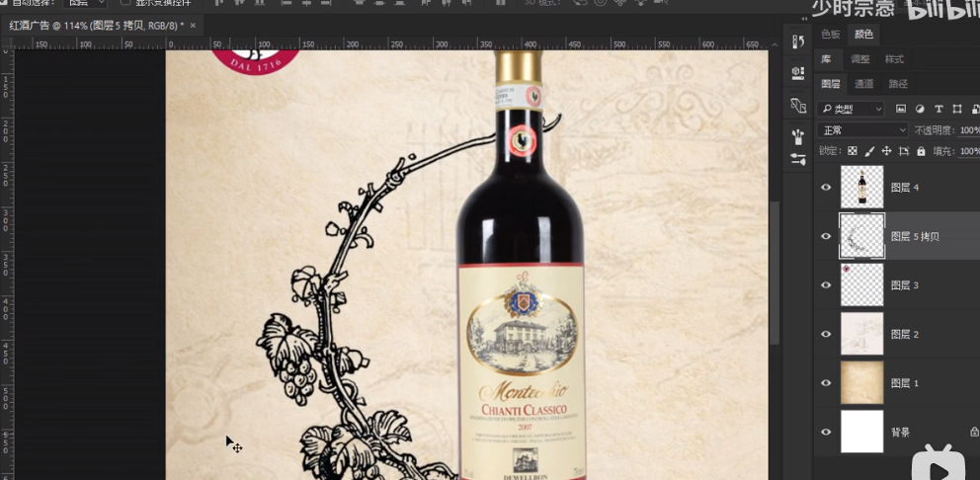Switch to the 色板 tab
This screenshot has width=980, height=480.
831,35
